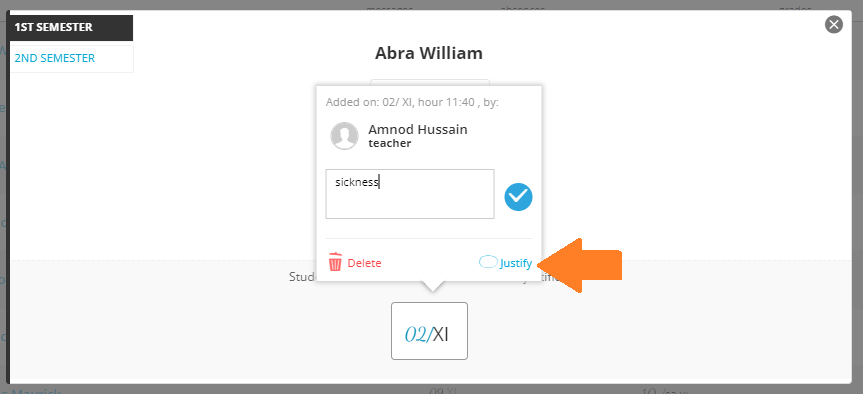Click the Abra William heading
This screenshot has width=863, height=394.
point(429,53)
